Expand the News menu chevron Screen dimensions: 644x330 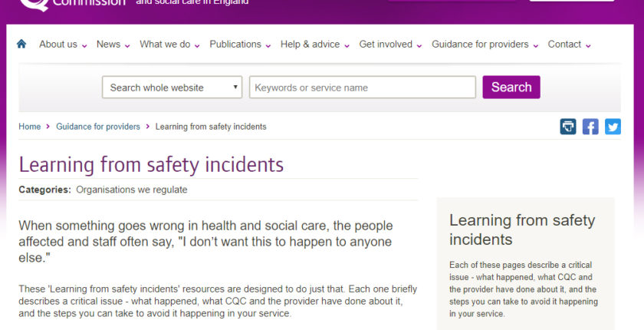127,46
